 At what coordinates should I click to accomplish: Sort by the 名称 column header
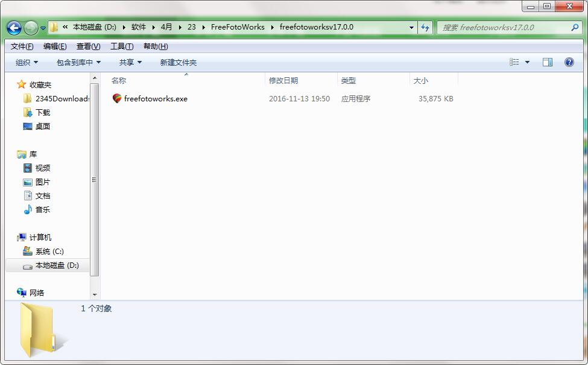click(x=119, y=80)
